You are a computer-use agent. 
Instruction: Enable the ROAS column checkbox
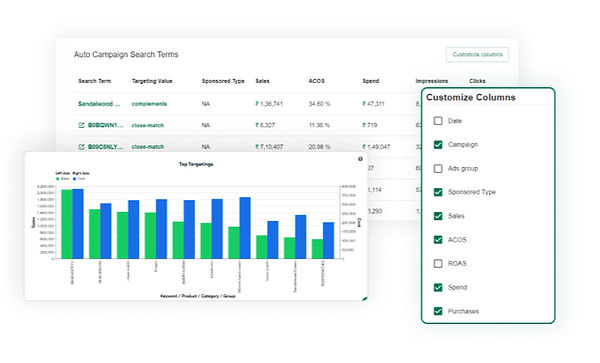point(438,264)
